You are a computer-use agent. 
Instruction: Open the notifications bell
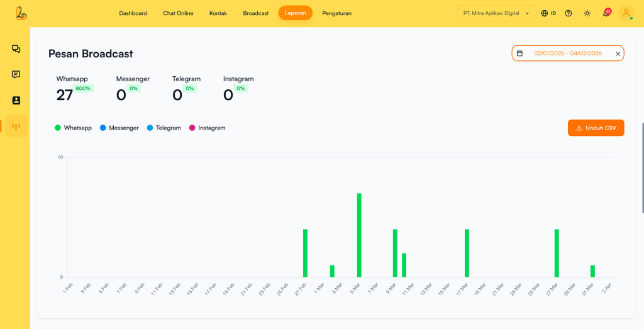click(x=606, y=13)
